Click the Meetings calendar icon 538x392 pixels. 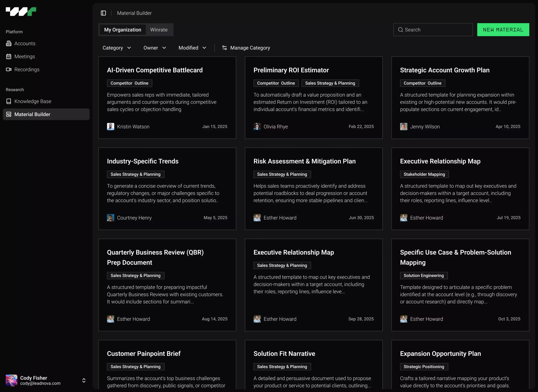point(9,57)
